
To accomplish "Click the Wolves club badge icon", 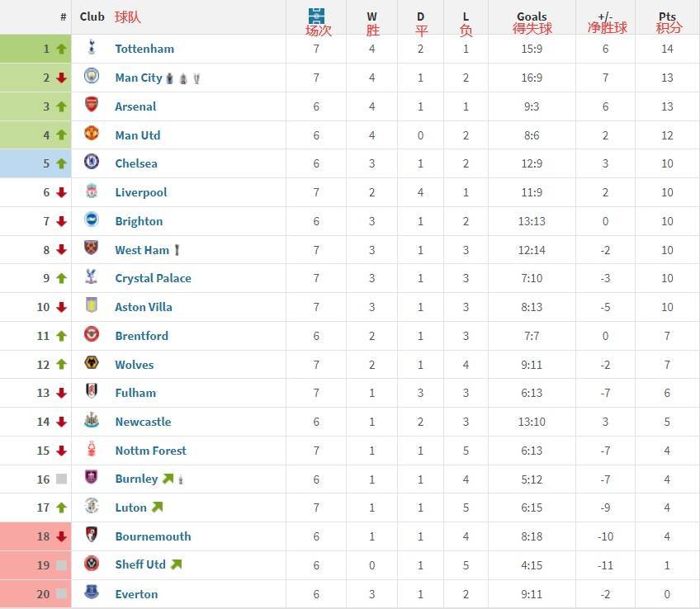I will 92,364.
